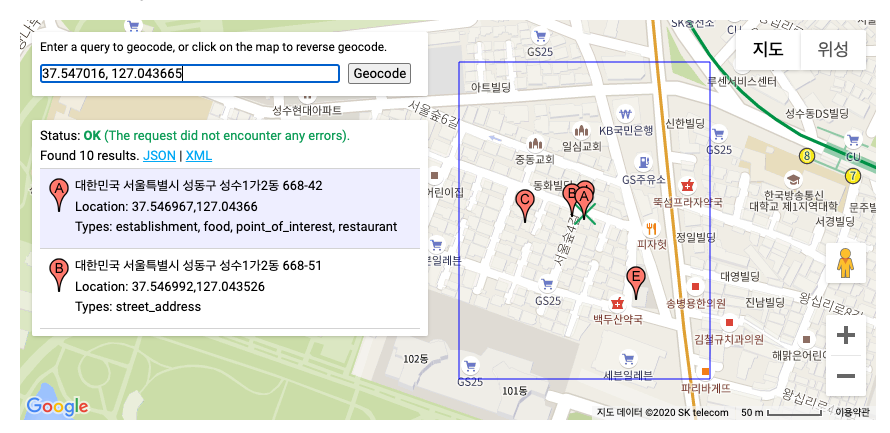890x433 pixels.
Task: Click the GS주유소 gas station icon
Action: click(643, 162)
